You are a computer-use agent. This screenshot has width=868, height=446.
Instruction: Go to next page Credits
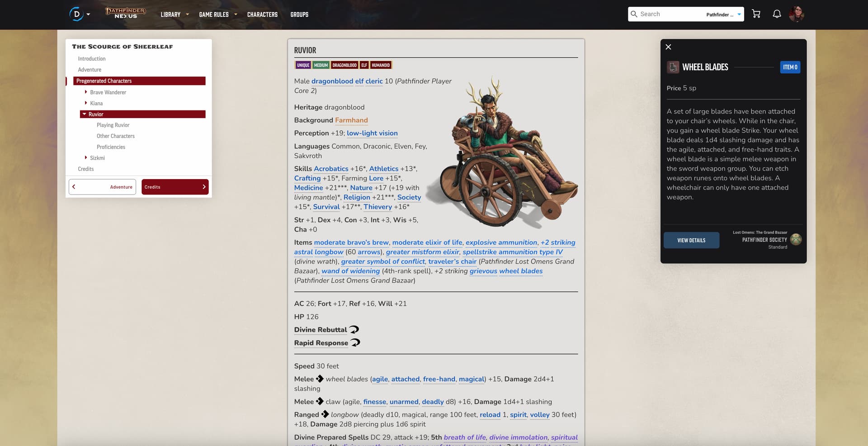tap(175, 187)
